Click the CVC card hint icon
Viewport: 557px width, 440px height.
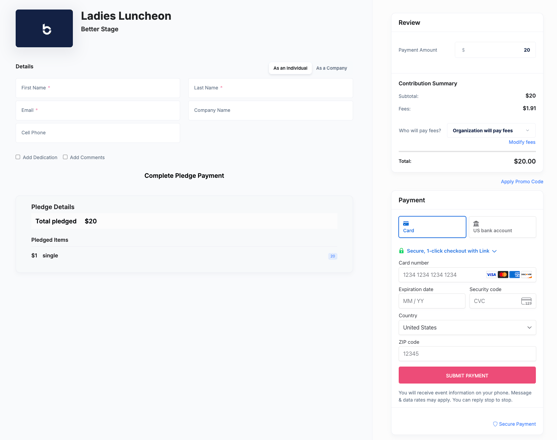click(x=526, y=301)
